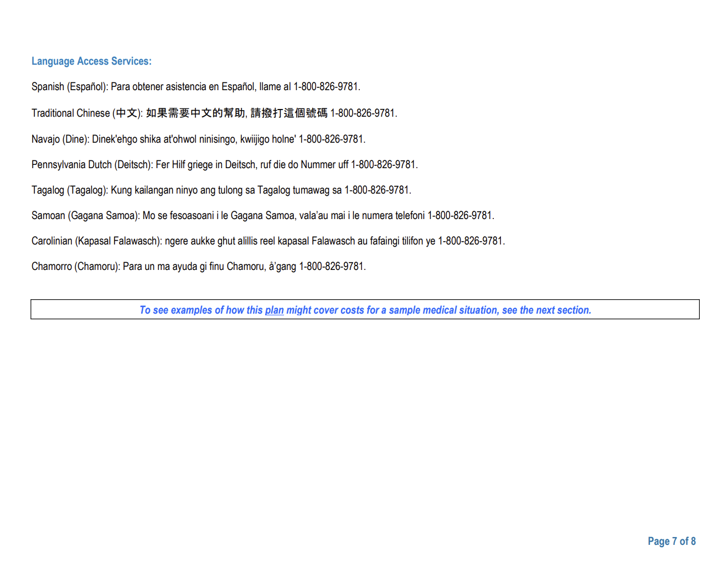728x562 pixels.
Task: Click the Carolinian (Kapasal Falawasch) line
Action: pyautogui.click(x=268, y=241)
